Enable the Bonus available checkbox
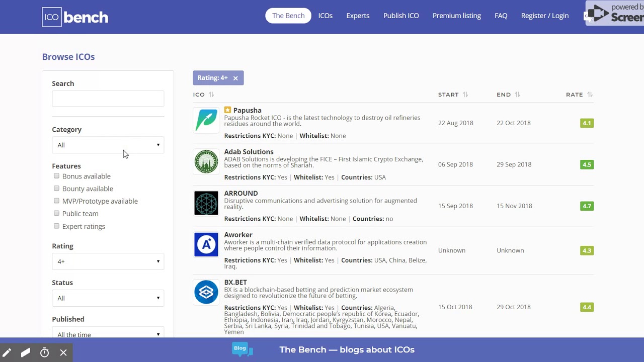 point(56,176)
